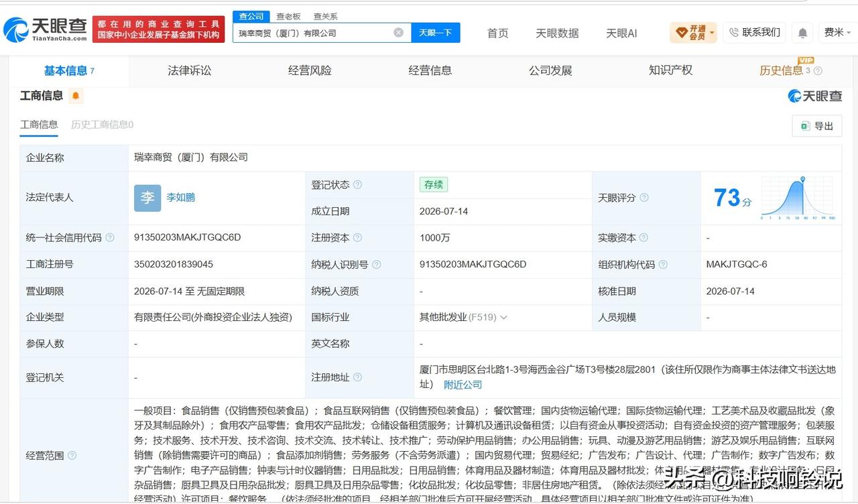Click the 有限责任公司(外商投资企业法人独资) company type
The height and width of the screenshot is (504, 858).
[213, 318]
